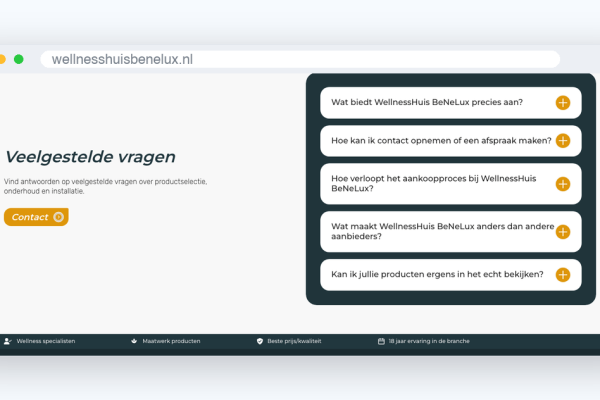Click the person icon beside Wellness specialisten

8,341
